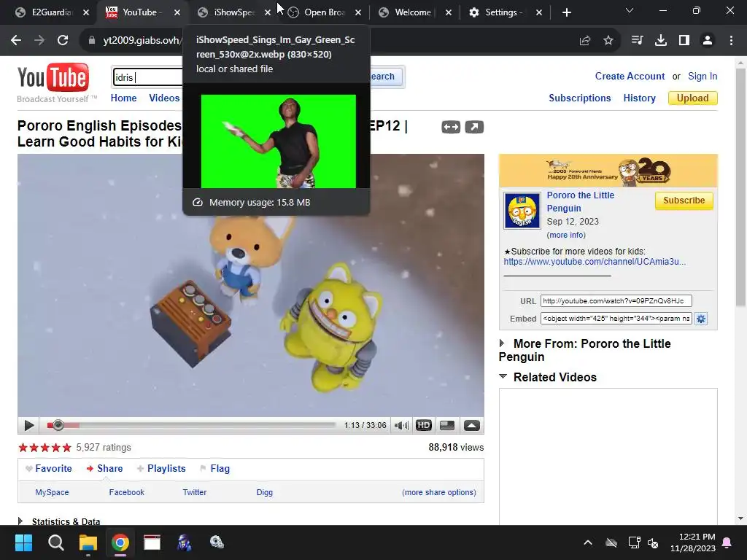Share this page icon in address bar

[x=585, y=41]
